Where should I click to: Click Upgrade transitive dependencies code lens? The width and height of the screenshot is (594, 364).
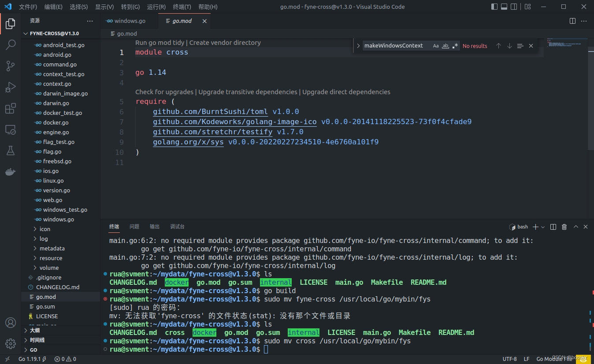click(248, 92)
